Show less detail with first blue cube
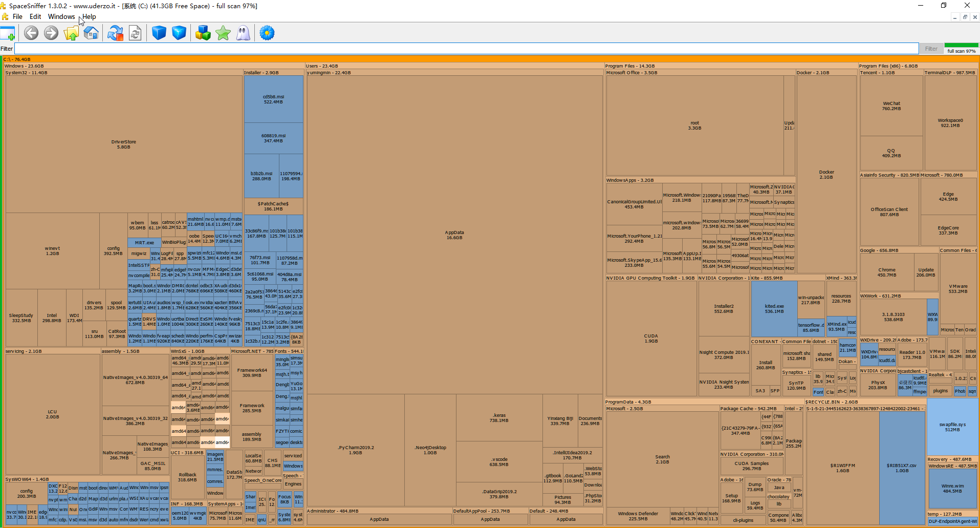Image resolution: width=980 pixels, height=528 pixels. point(159,33)
